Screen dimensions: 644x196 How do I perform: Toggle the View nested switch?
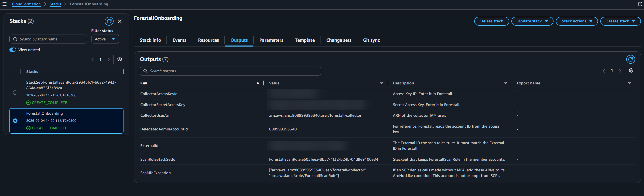pos(13,50)
